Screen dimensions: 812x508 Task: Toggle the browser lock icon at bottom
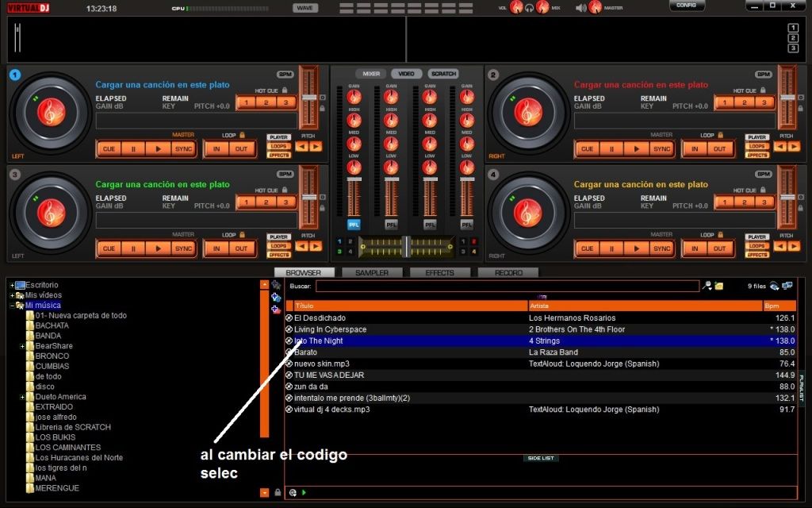tap(278, 492)
